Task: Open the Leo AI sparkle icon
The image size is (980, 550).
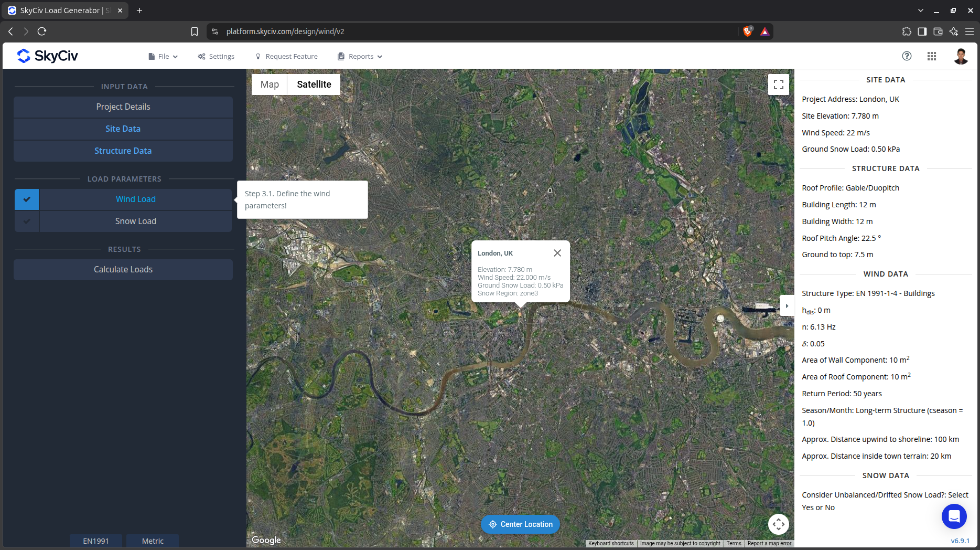Action: pyautogui.click(x=954, y=31)
